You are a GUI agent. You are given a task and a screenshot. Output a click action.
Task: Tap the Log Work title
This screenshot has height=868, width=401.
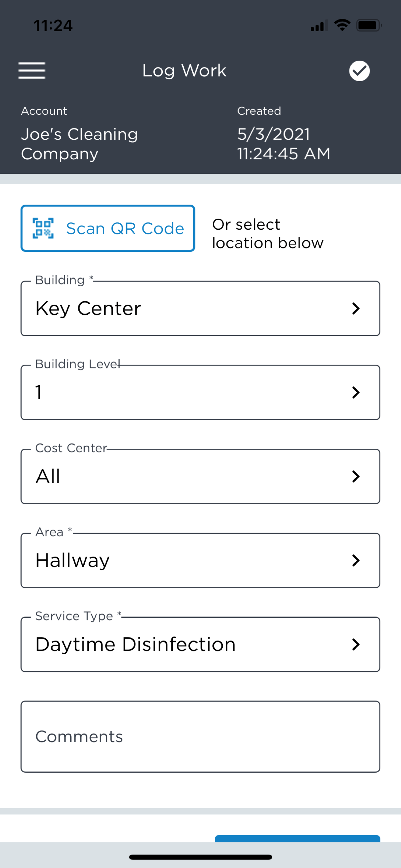click(184, 71)
